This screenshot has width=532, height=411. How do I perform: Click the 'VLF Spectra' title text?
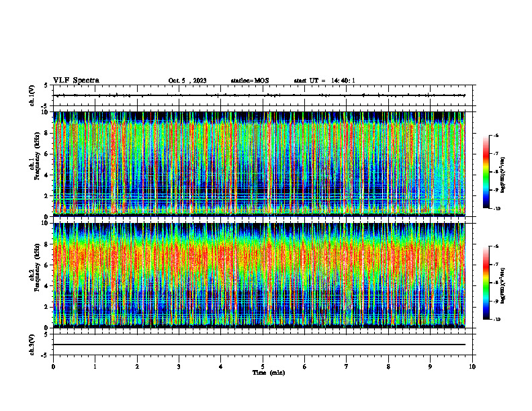click(76, 81)
